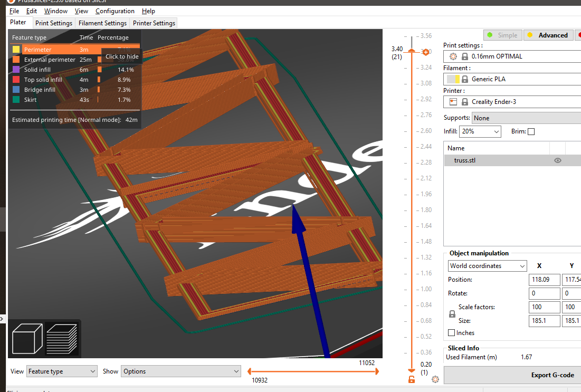Click the lock icon beside Generic PLA
581x392 pixels.
coord(465,79)
